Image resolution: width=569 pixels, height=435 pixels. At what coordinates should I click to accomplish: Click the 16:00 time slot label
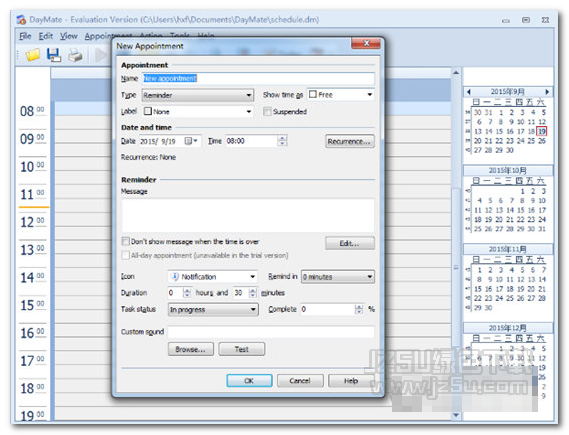(x=32, y=333)
